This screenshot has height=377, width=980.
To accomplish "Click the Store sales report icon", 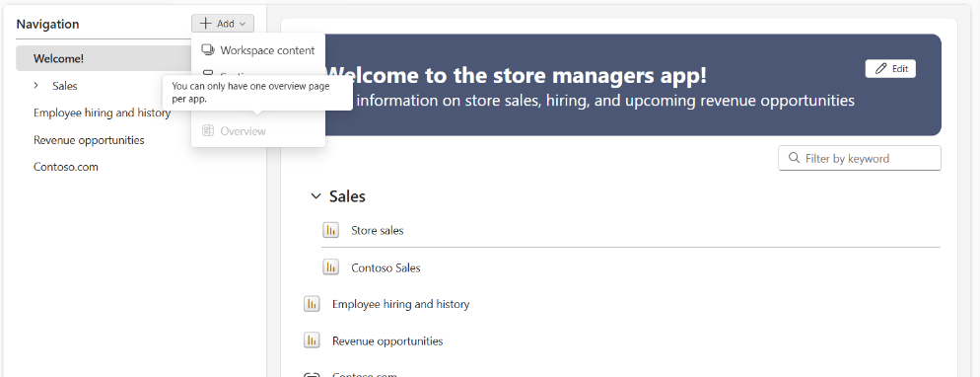I will [330, 230].
